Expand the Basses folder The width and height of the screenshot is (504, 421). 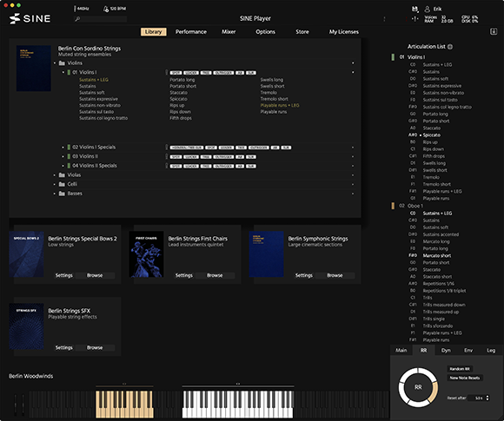point(55,194)
